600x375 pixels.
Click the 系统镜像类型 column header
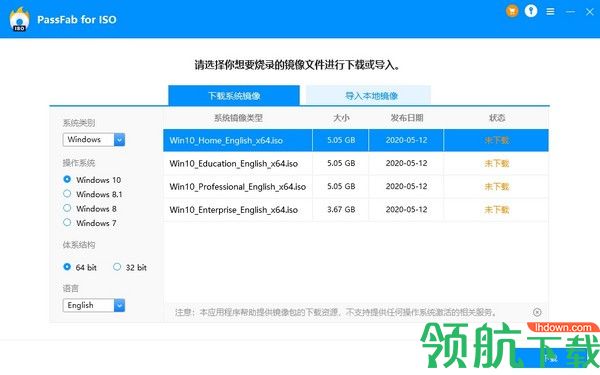238,118
